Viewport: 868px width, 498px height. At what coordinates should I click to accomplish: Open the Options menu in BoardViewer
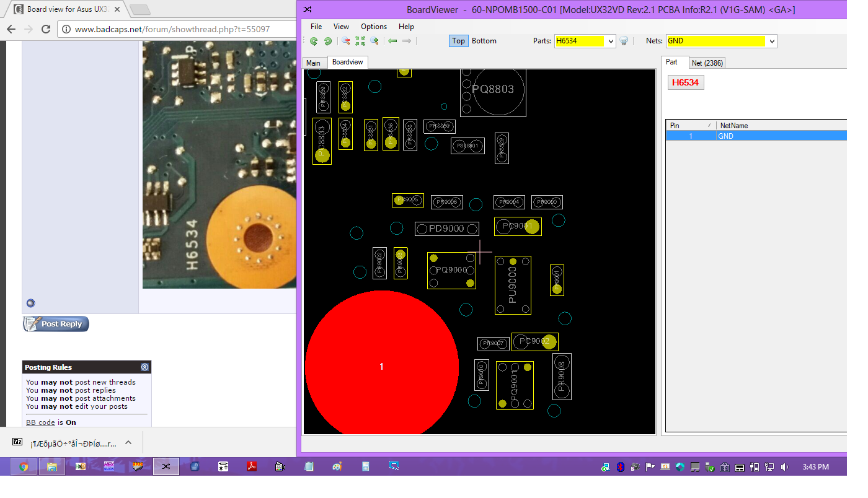(374, 27)
